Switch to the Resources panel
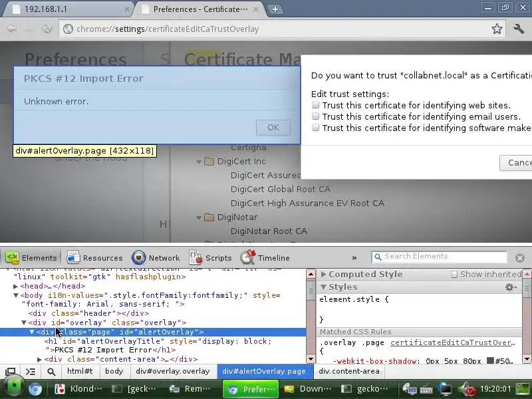 click(x=94, y=258)
